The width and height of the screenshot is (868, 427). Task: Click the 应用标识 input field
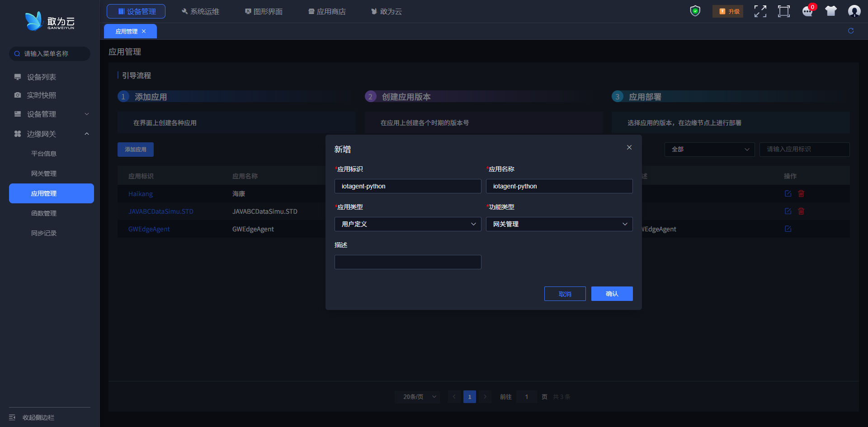[x=408, y=186]
